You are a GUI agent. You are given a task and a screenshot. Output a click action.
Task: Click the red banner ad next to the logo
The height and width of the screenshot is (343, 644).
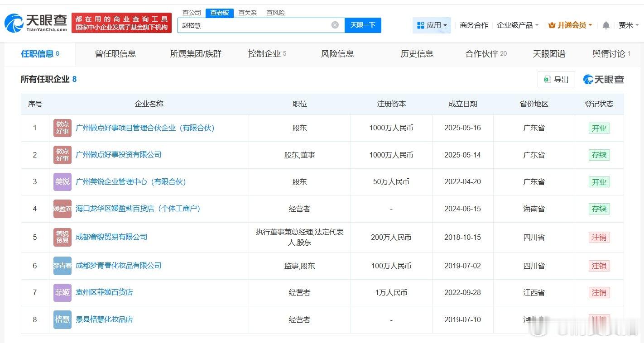(x=122, y=23)
